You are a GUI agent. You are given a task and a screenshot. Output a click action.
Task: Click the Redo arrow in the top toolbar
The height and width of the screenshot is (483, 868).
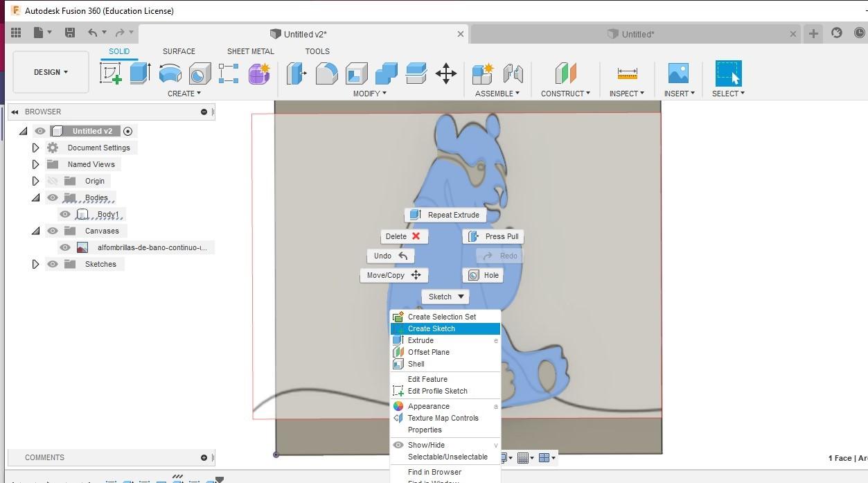120,33
